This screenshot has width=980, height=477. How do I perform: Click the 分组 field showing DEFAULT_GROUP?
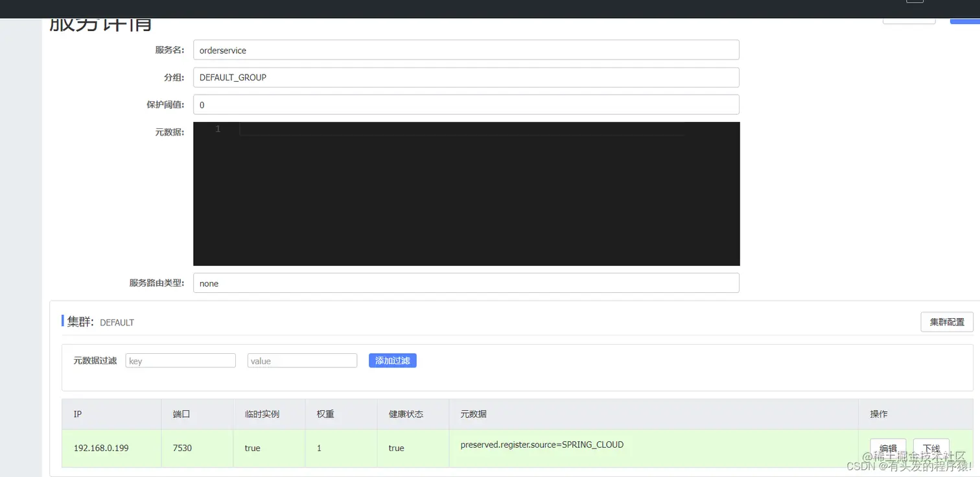pos(466,77)
